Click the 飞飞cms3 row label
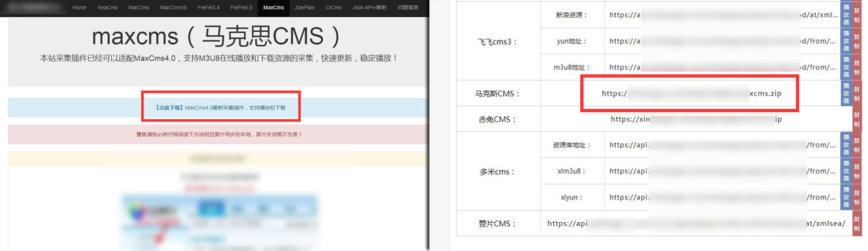Viewport: 868px width, 251px height. click(x=498, y=41)
